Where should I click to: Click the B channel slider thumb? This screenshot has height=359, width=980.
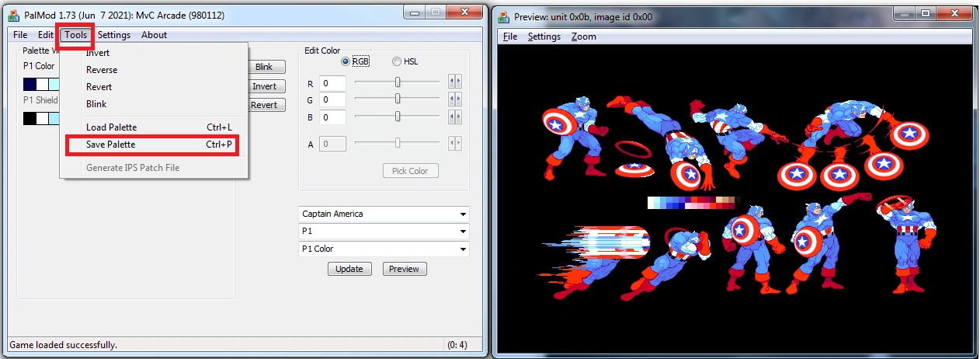coord(398,116)
